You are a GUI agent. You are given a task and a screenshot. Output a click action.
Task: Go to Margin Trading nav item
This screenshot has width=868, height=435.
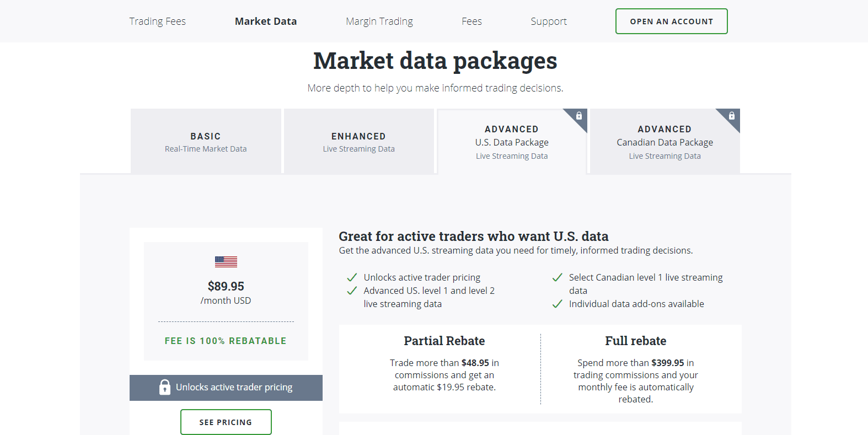coord(379,22)
